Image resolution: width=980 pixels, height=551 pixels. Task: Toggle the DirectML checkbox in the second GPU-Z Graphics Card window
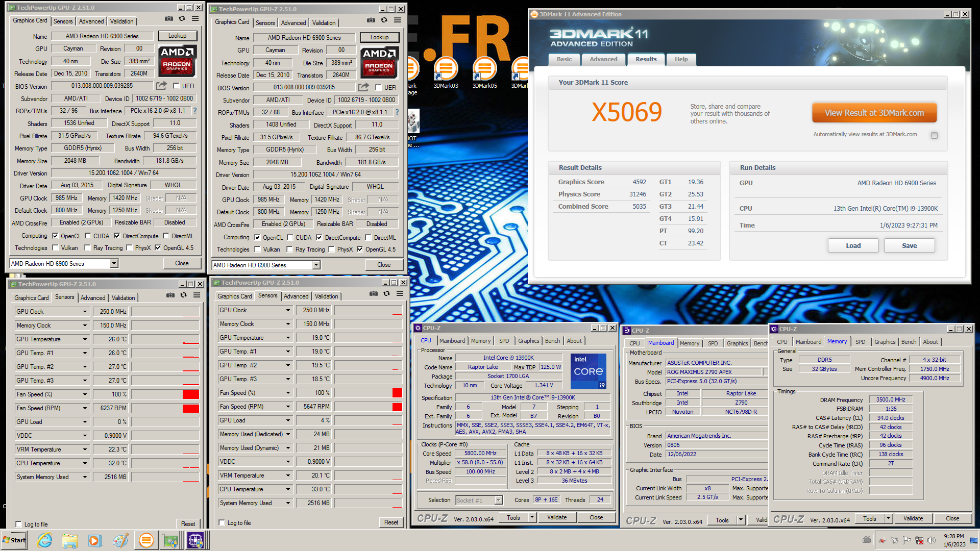[x=368, y=238]
